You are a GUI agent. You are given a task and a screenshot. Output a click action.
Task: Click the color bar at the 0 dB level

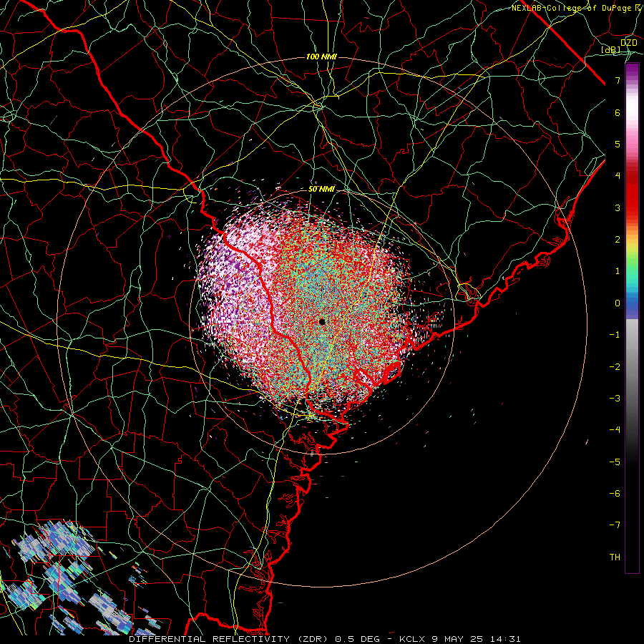(632, 303)
